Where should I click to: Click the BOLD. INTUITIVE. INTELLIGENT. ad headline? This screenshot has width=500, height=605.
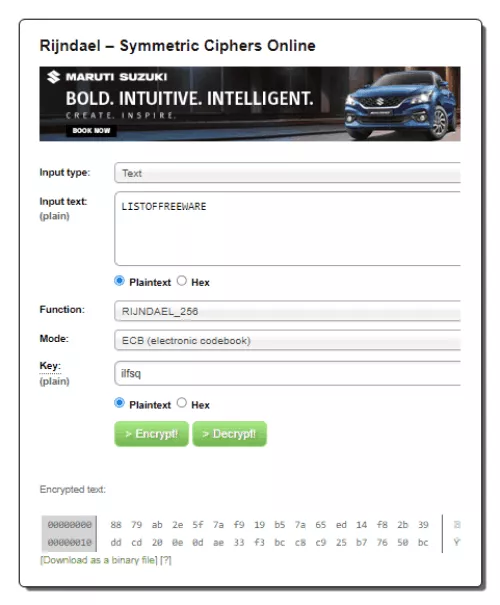189,98
